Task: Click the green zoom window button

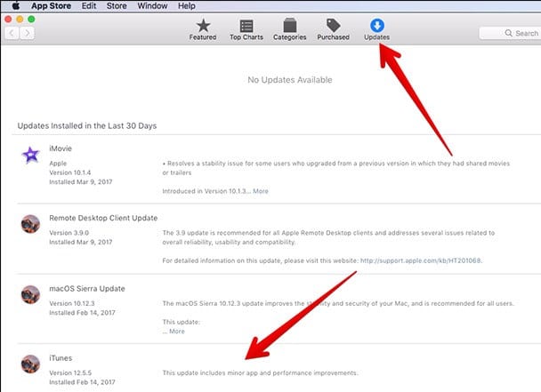Action: (31, 19)
